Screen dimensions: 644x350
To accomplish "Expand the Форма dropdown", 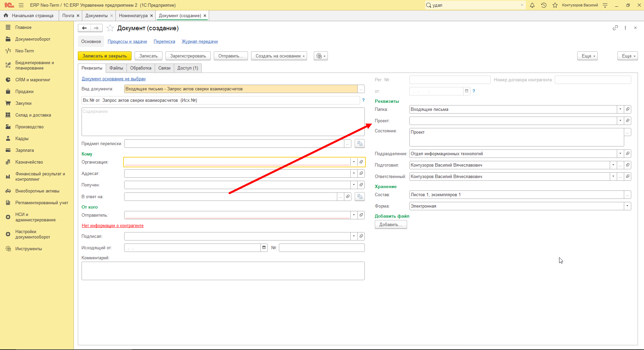I will pyautogui.click(x=627, y=206).
